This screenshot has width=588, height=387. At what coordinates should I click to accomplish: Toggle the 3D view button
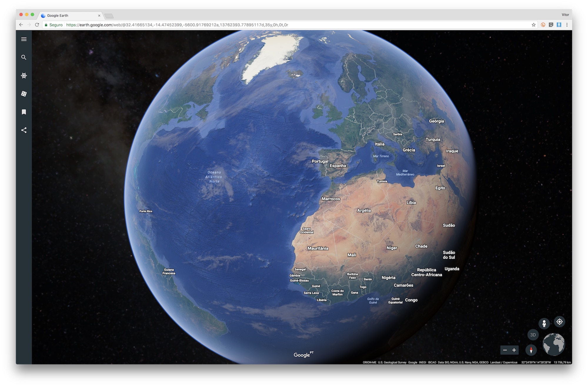point(533,335)
